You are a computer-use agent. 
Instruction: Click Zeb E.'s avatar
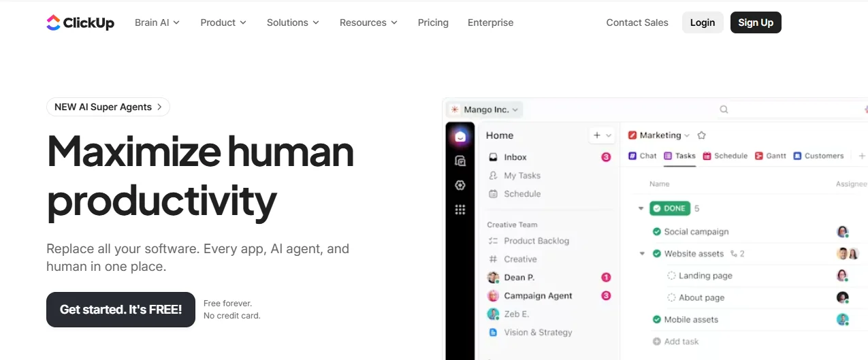[494, 314]
